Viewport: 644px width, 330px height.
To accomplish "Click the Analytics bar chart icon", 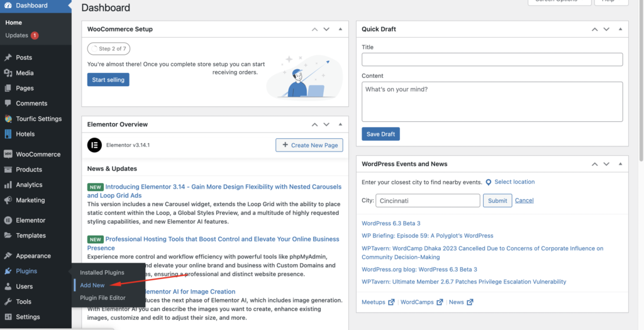I will pyautogui.click(x=8, y=185).
